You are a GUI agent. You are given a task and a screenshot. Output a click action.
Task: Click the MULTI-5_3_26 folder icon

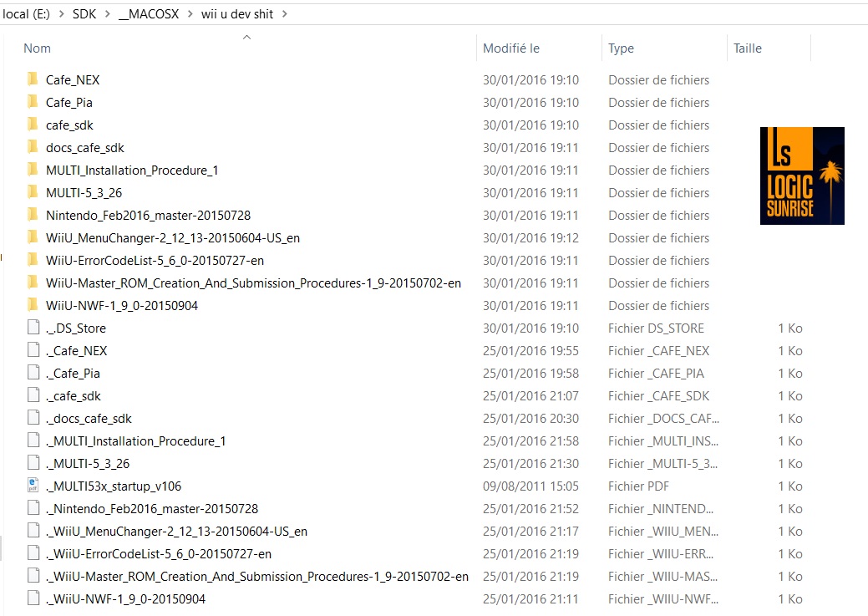33,192
